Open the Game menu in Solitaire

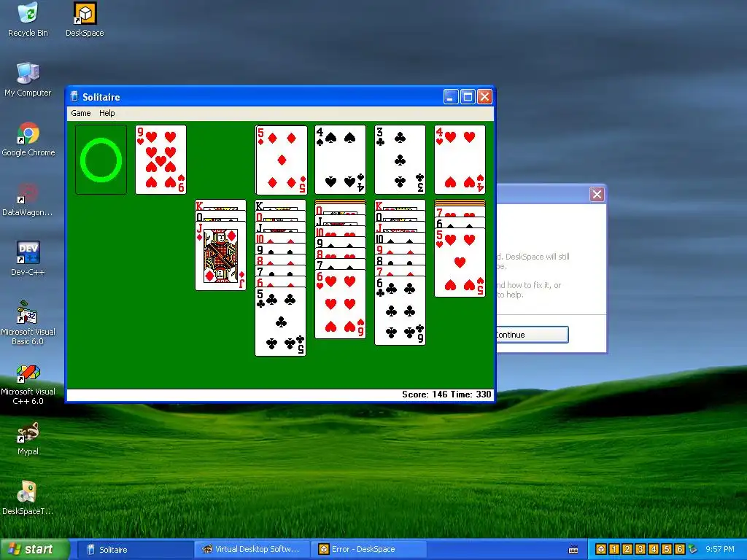click(80, 113)
